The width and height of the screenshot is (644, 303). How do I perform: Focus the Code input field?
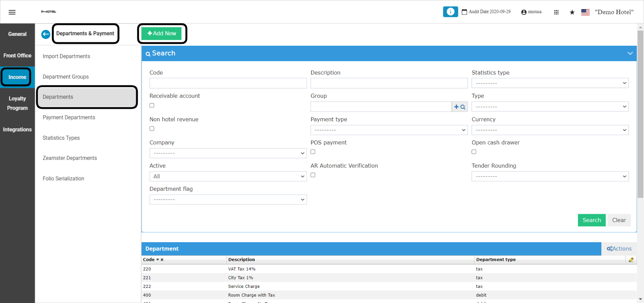click(x=228, y=83)
